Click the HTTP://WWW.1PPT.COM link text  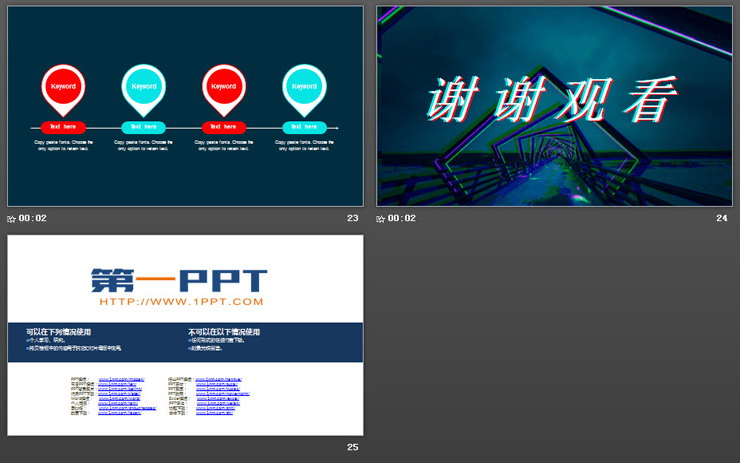181,301
